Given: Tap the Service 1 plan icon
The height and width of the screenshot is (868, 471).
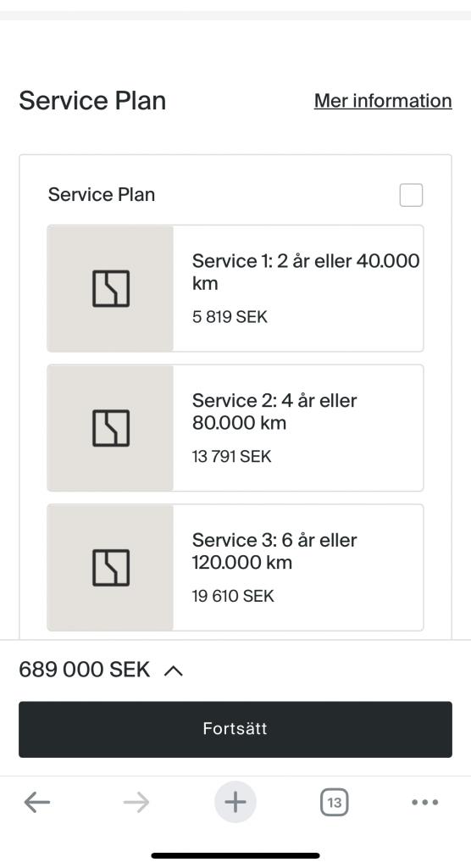Looking at the screenshot, I should tap(111, 288).
